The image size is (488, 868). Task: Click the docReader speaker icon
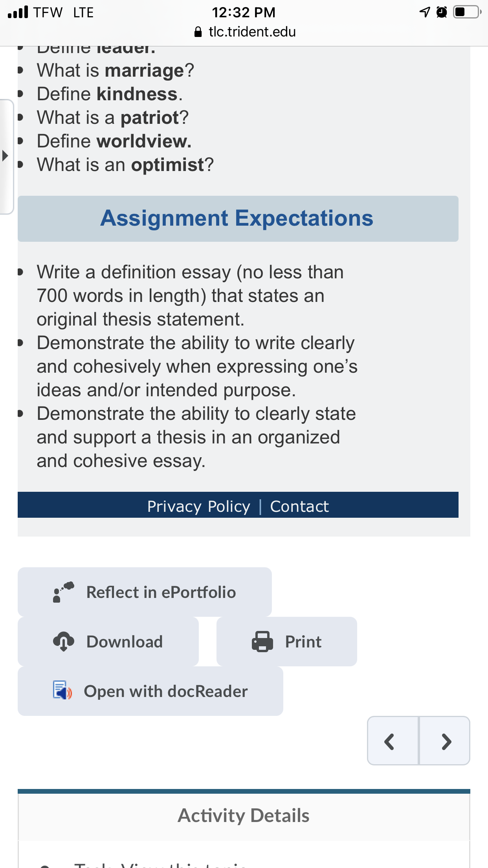62,690
